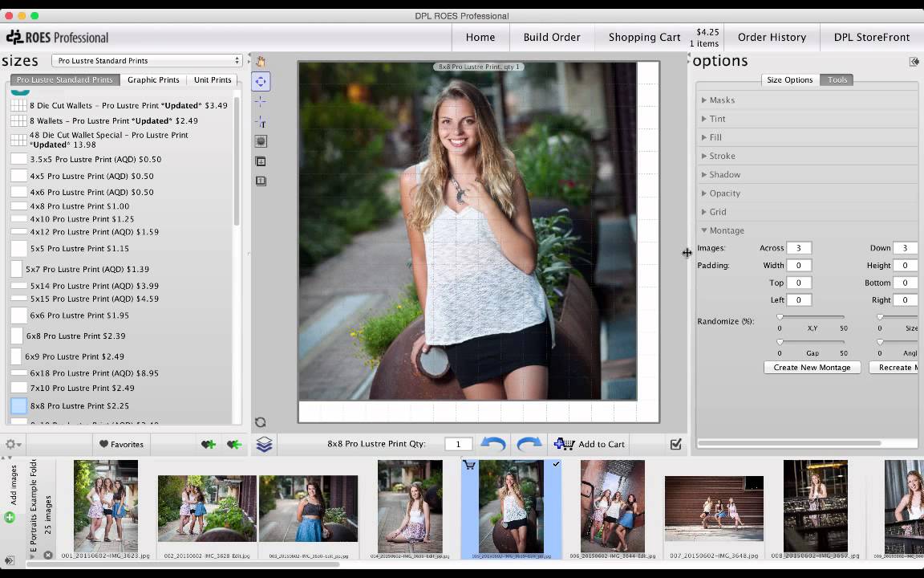This screenshot has height=578, width=924.
Task: Click the rotate/refresh icon below the tools
Action: [260, 421]
